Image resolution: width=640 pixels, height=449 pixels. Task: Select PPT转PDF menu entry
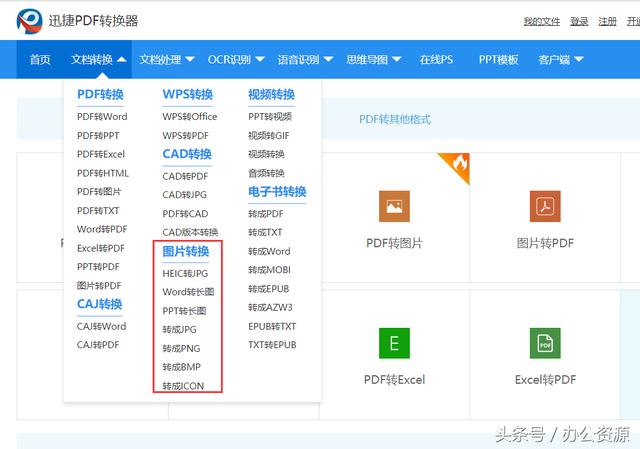coord(98,267)
